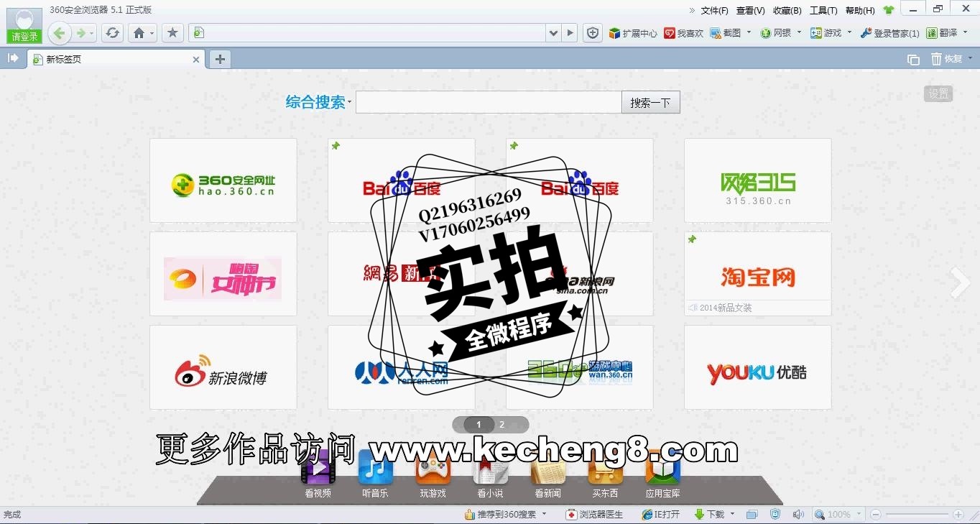Open the 收藏(B) menu
Viewport: 980px width, 524px height.
pyautogui.click(x=787, y=11)
